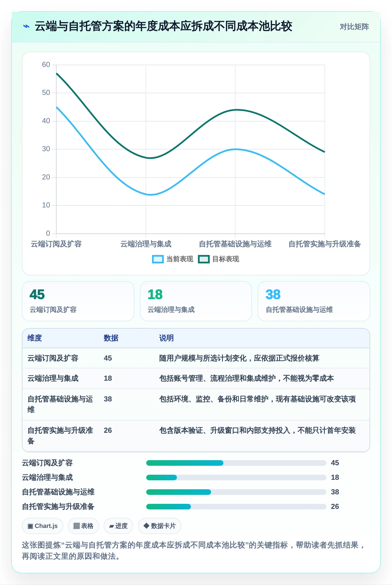This screenshot has height=585, width=392.
Task: Select table cell 云端治理与集成
Action: click(x=53, y=378)
